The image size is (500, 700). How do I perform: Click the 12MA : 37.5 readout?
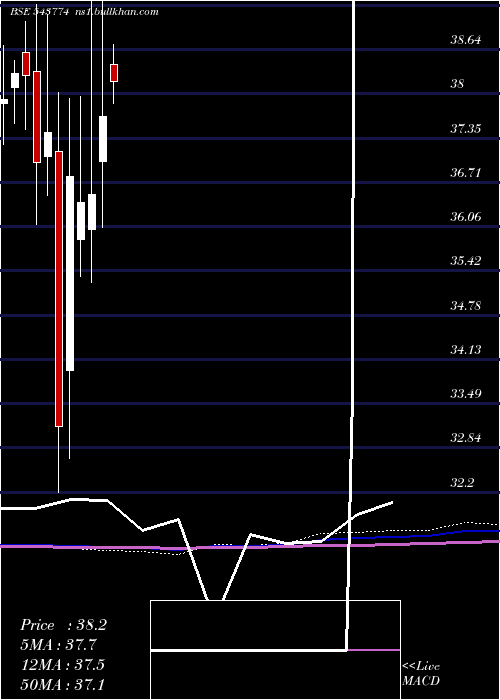[x=62, y=665]
